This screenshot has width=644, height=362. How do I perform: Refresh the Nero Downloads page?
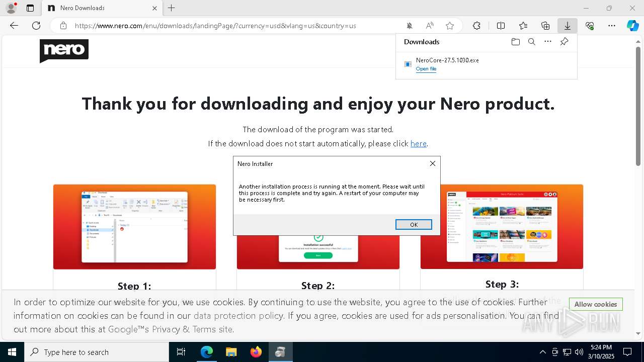click(x=36, y=26)
